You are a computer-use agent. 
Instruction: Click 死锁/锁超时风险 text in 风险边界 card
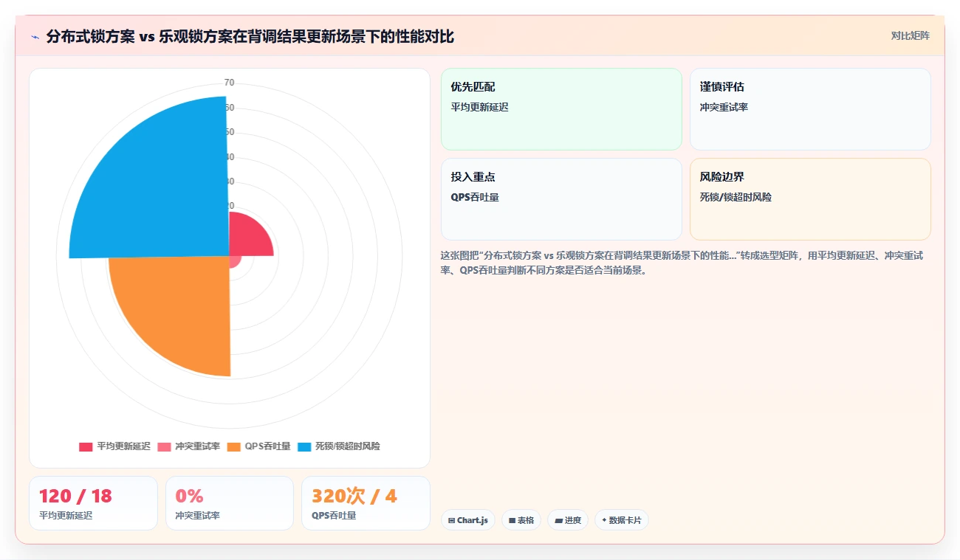(x=736, y=197)
